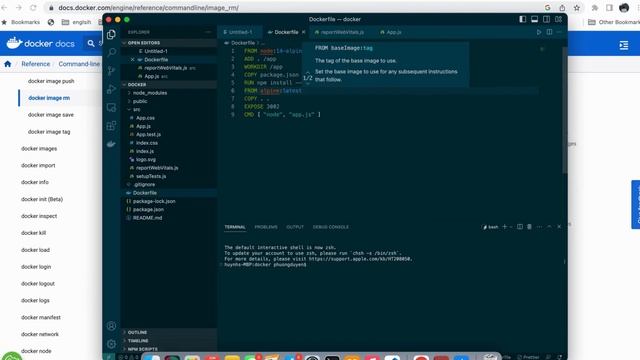Viewport: 640px width, 360px height.
Task: Open editor More Actions menu
Action: (x=559, y=32)
